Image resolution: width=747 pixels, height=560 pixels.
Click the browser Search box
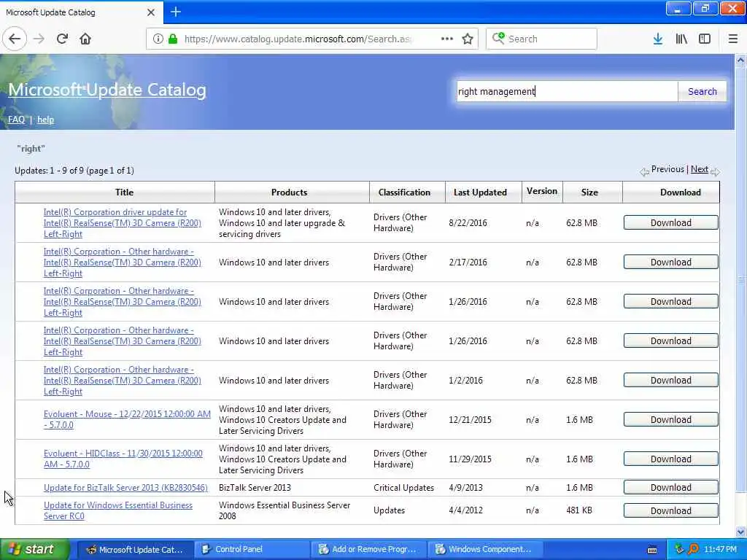541,39
